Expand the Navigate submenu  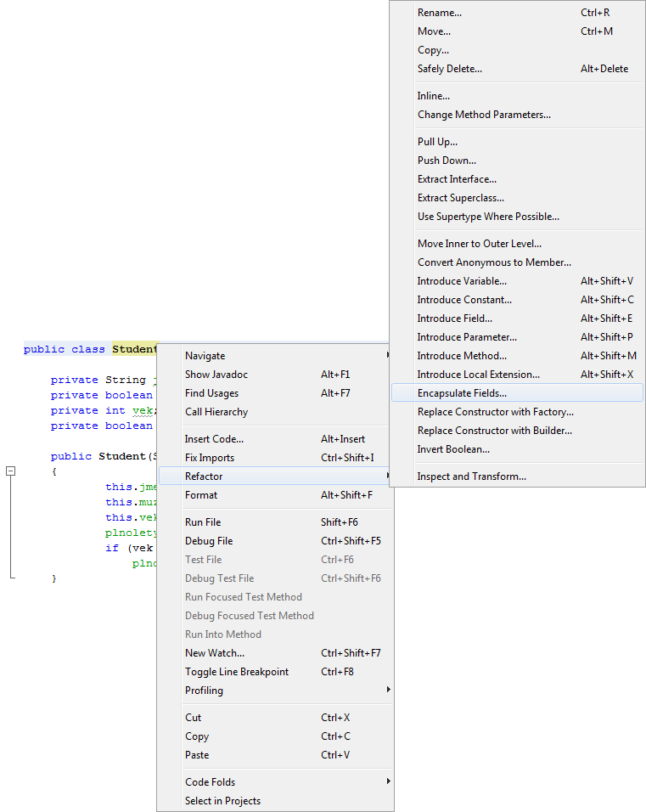pyautogui.click(x=205, y=356)
